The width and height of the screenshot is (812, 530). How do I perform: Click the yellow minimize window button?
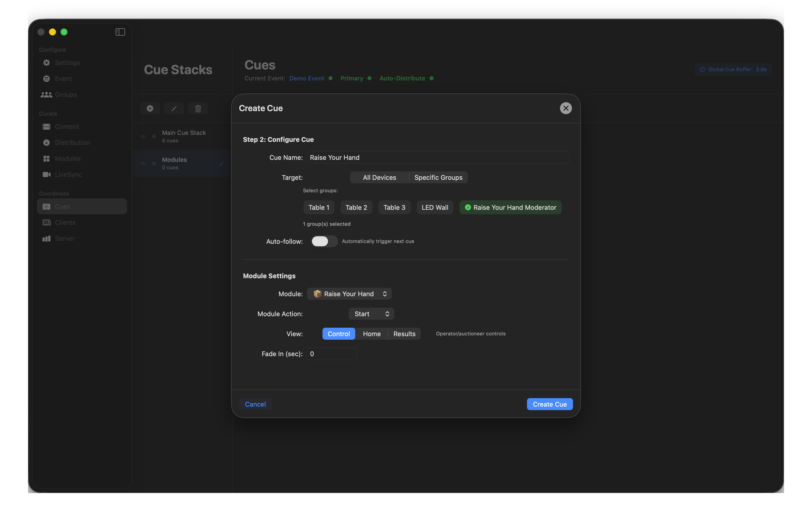click(x=52, y=32)
